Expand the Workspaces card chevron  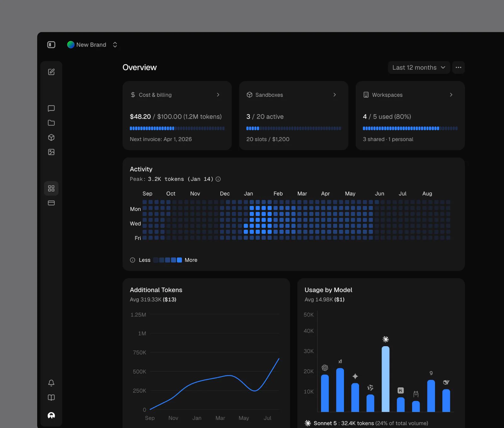[x=451, y=95]
